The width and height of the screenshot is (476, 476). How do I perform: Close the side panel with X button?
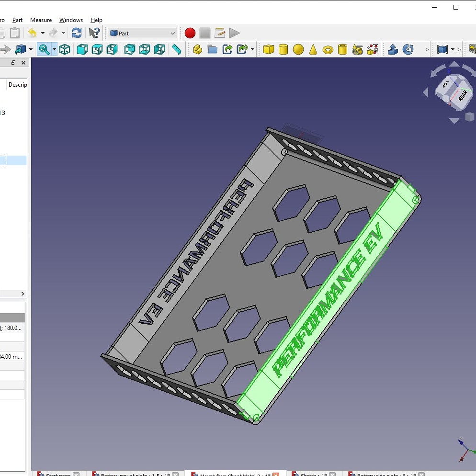pyautogui.click(x=23, y=63)
